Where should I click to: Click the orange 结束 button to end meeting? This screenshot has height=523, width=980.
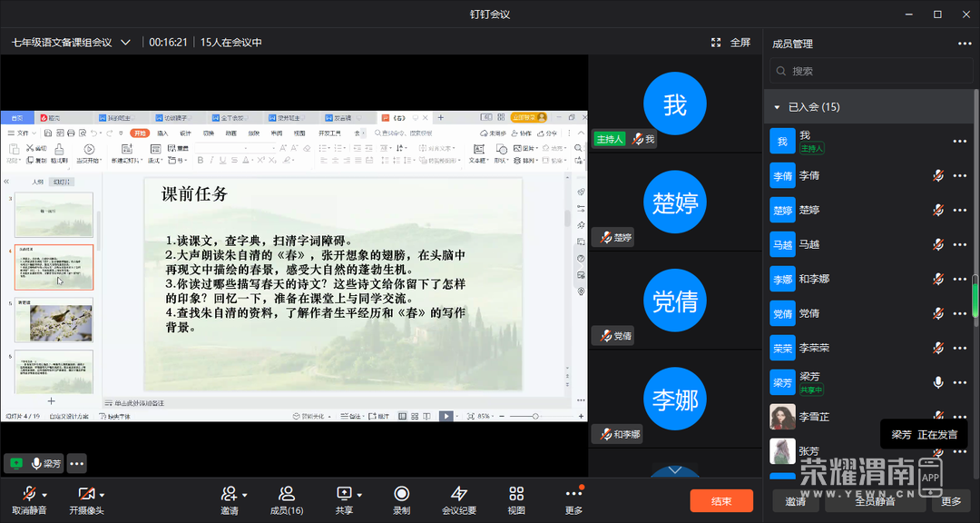721,500
